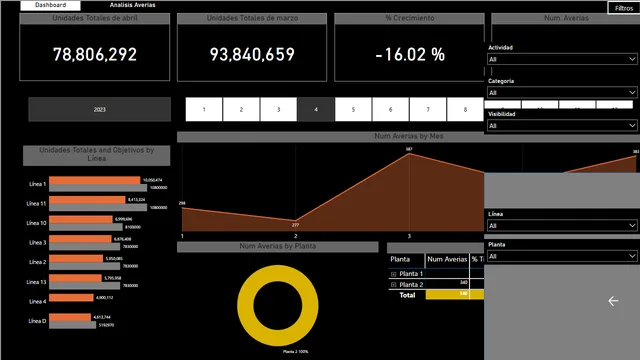Viewport: 640px width, 360px height.
Task: Select month 2 in slicer
Action: pos(241,109)
